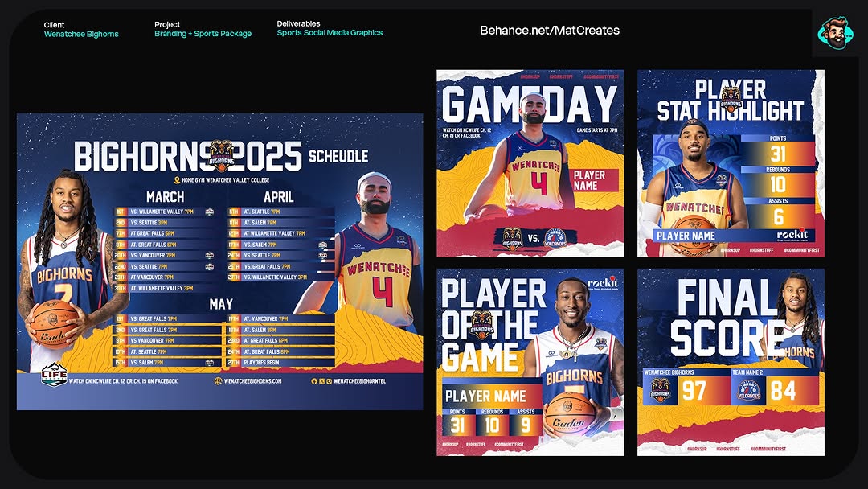Click May 27th 'PLAYOFFS BEGIN' row

coord(281,363)
